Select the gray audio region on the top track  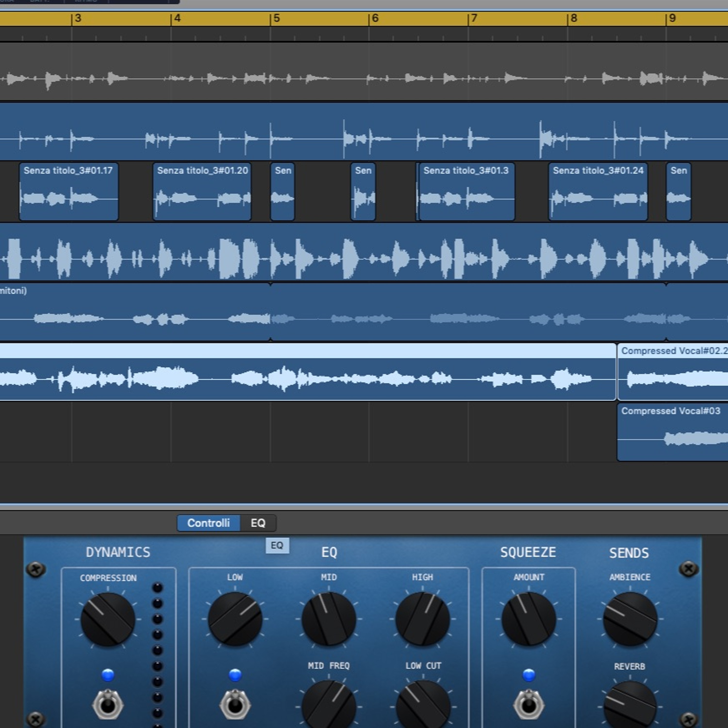364,72
